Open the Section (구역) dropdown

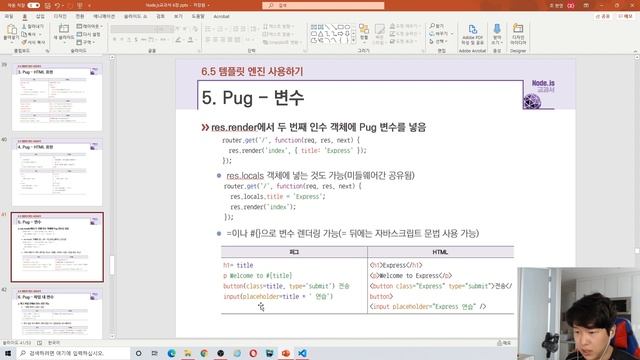(86, 42)
